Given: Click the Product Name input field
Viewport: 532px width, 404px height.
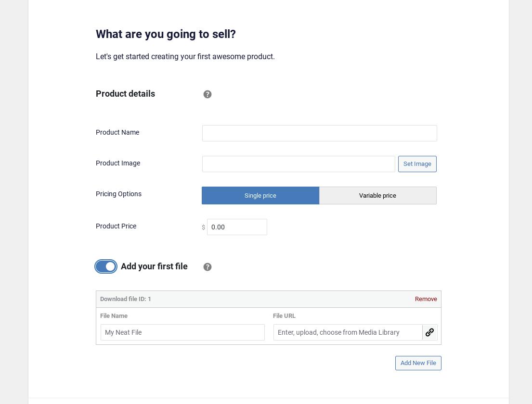Looking at the screenshot, I should (x=319, y=133).
